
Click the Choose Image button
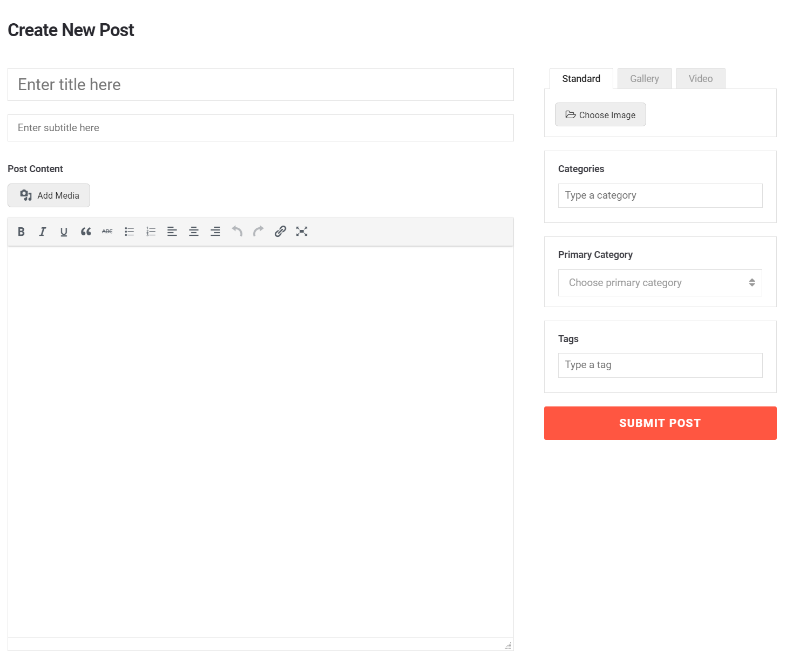coord(600,115)
